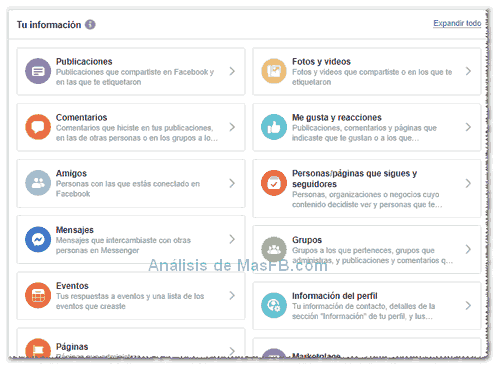500x370 pixels.
Task: Open Me gusta y reacciones title
Action: (337, 117)
